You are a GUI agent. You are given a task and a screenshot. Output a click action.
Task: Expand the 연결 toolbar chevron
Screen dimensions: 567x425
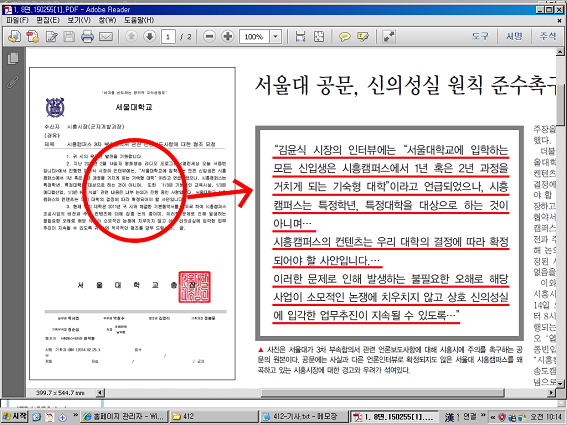(484, 415)
